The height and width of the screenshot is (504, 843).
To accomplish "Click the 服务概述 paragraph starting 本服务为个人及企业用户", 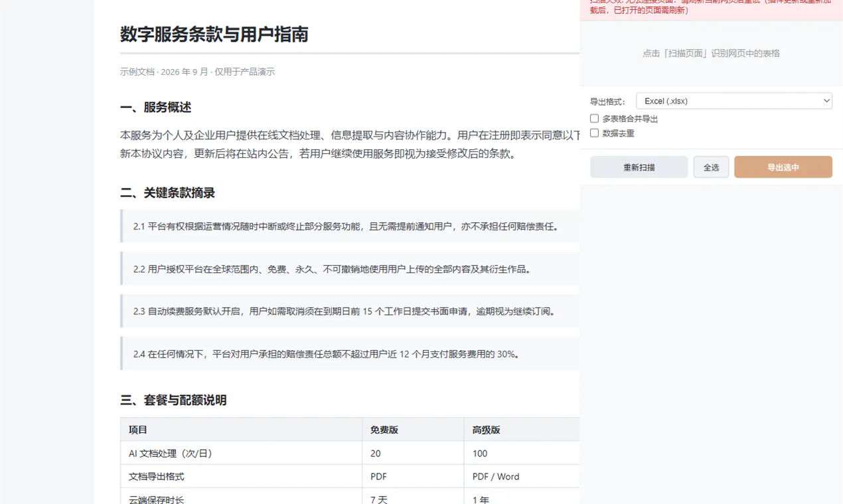I will pos(350,145).
